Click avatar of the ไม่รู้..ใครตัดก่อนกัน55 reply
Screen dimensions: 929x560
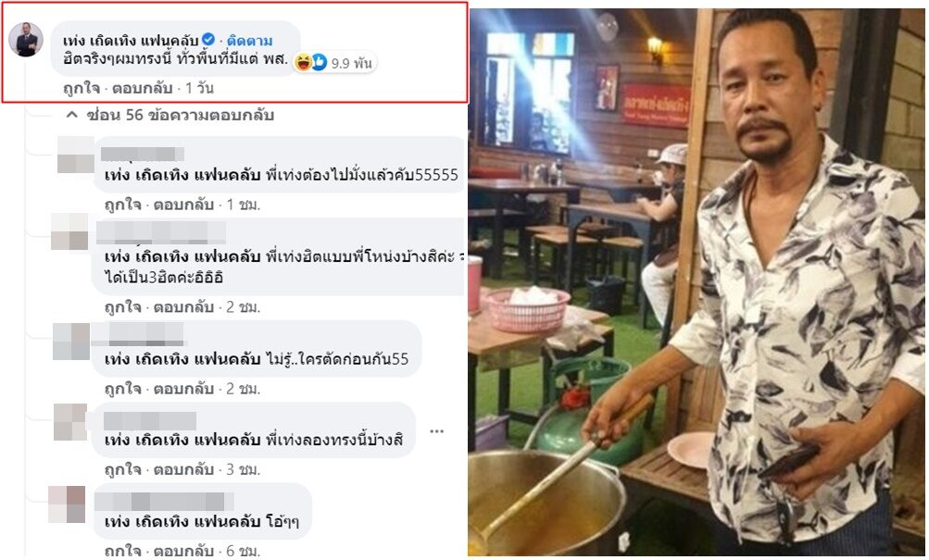71,342
